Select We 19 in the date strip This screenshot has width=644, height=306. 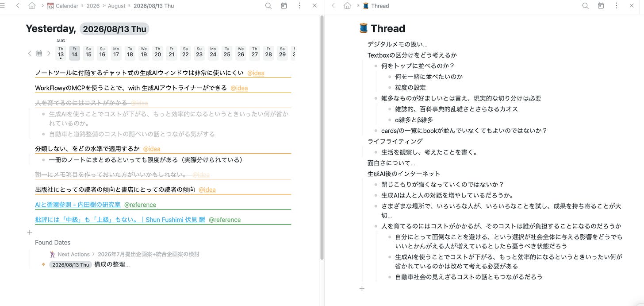[x=144, y=53]
